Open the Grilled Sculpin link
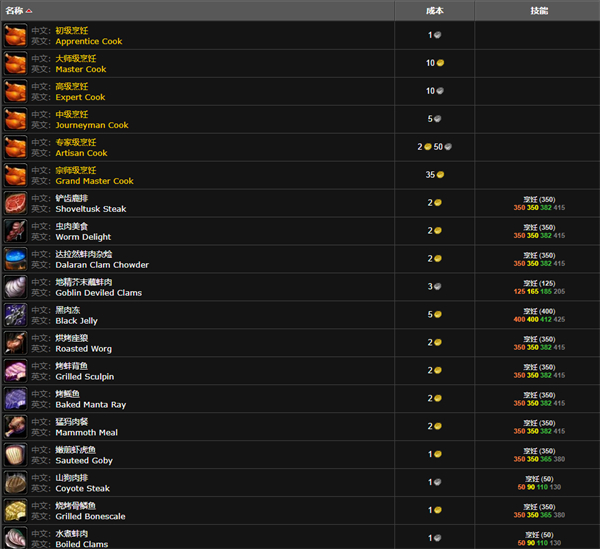The image size is (600, 549). 84,377
